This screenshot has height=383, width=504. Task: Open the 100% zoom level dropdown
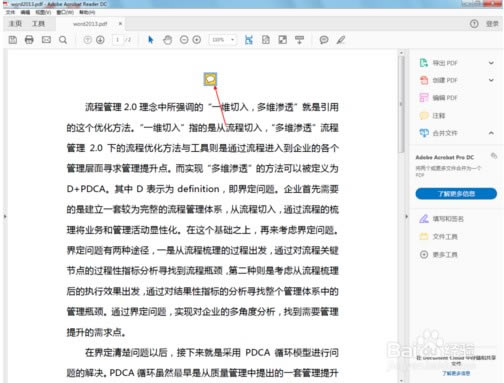(x=223, y=40)
